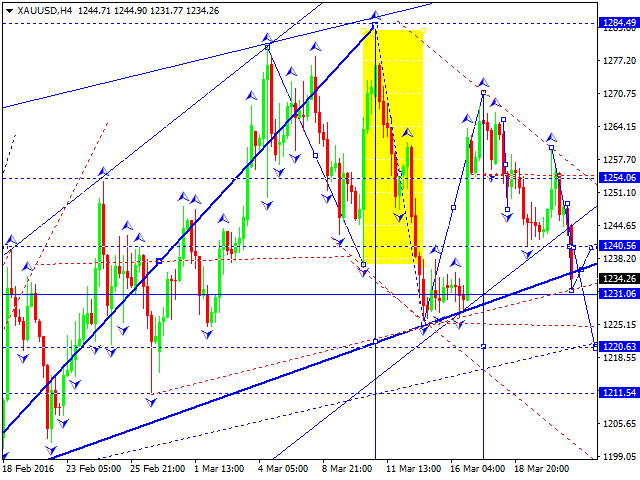This screenshot has width=640, height=480.
Task: Select the 1240.56 price level label
Action: point(619,246)
